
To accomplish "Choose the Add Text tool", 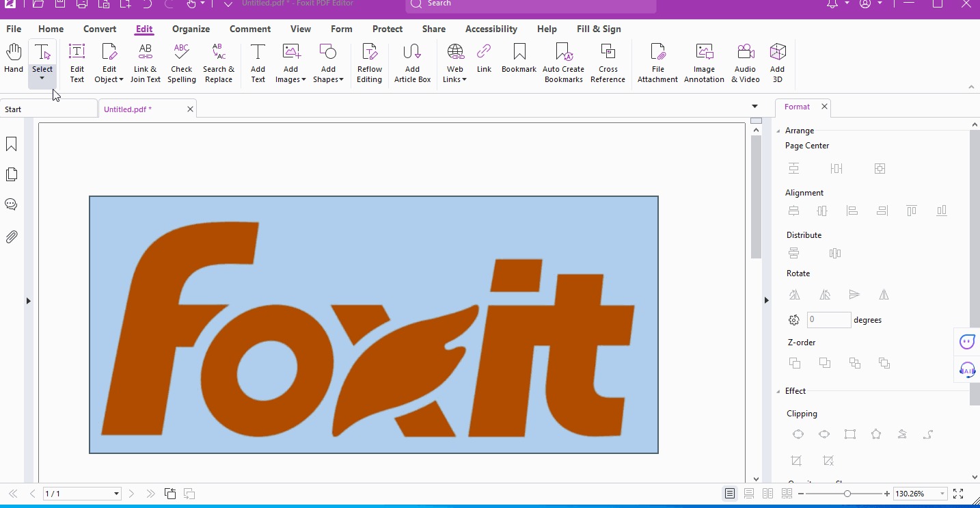I will 258,64.
